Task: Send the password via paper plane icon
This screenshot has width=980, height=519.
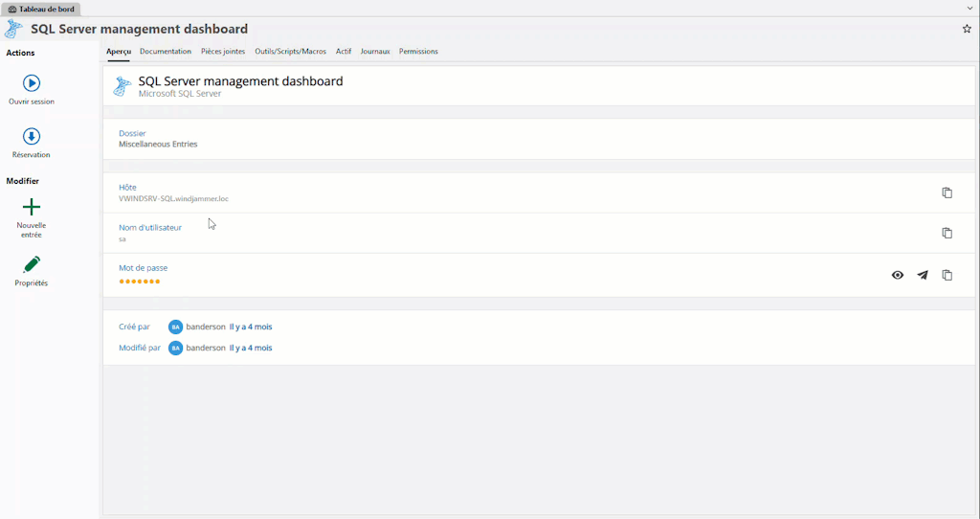Action: coord(923,275)
